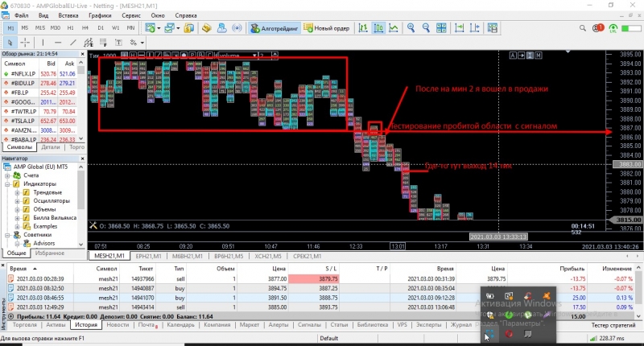Image resolution: width=644 pixels, height=346 pixels.
Task: Toggle M30 timeframe
Action: click(x=55, y=28)
